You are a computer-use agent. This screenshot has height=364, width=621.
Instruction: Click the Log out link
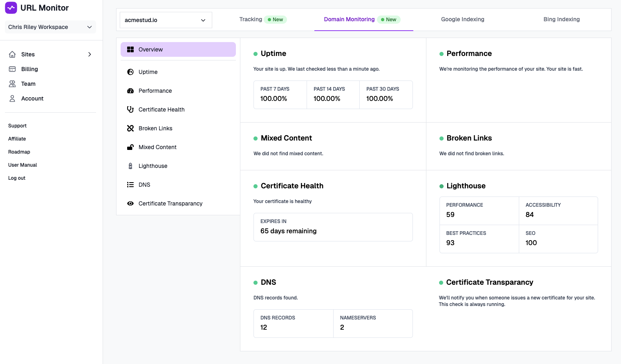[16, 178]
